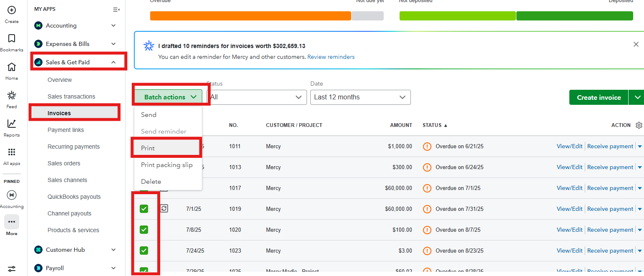Click light green Not deposited bar
The height and width of the screenshot is (276, 644).
click(x=458, y=16)
